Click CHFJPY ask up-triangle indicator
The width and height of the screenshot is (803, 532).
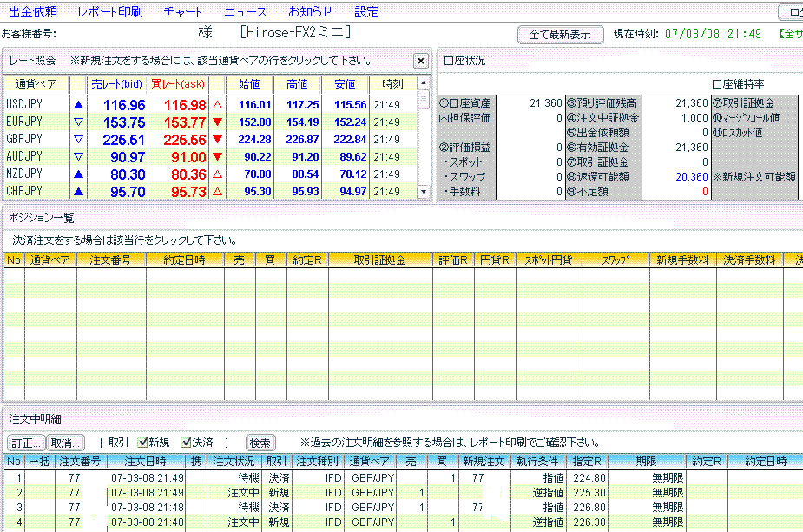click(217, 192)
